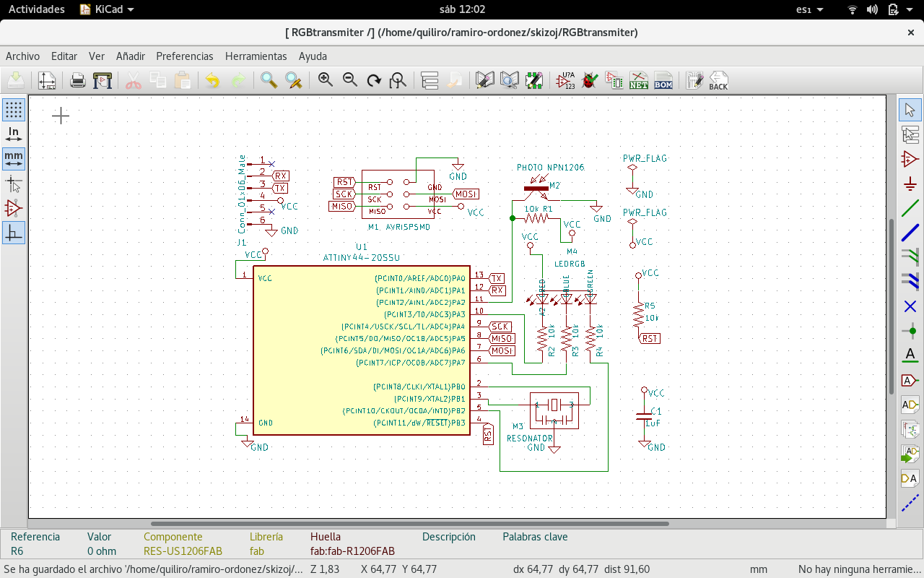The width and height of the screenshot is (924, 578).
Task: Open the Preferencias menu
Action: (185, 56)
